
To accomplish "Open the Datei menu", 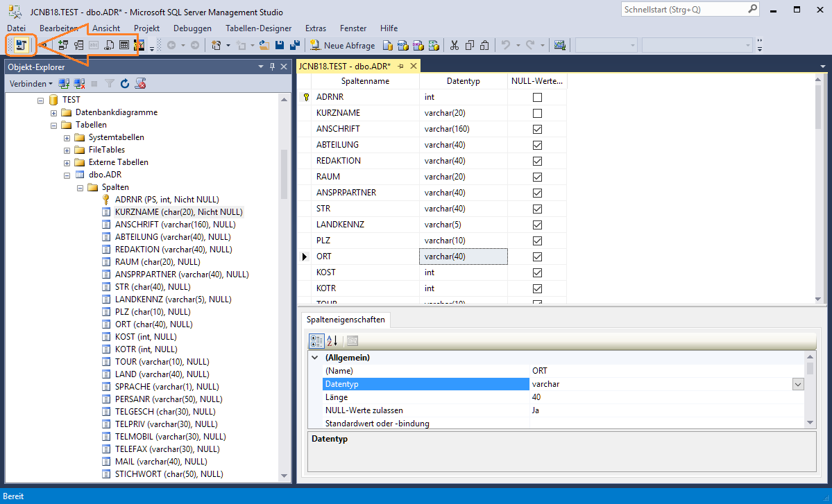I will click(x=17, y=28).
